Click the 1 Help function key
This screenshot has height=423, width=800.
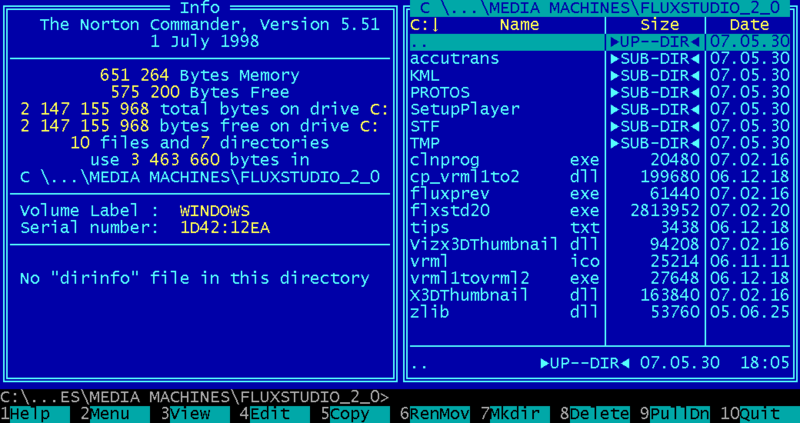(x=35, y=414)
